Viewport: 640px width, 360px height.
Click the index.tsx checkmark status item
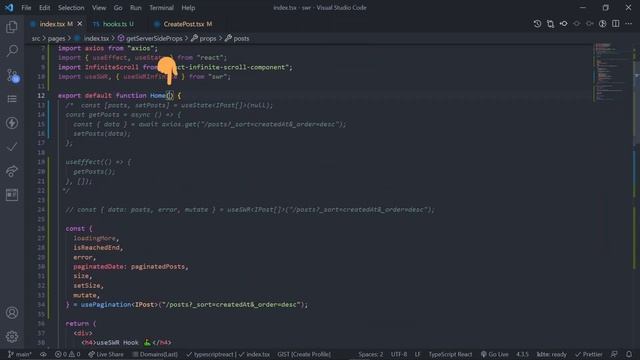click(x=254, y=354)
